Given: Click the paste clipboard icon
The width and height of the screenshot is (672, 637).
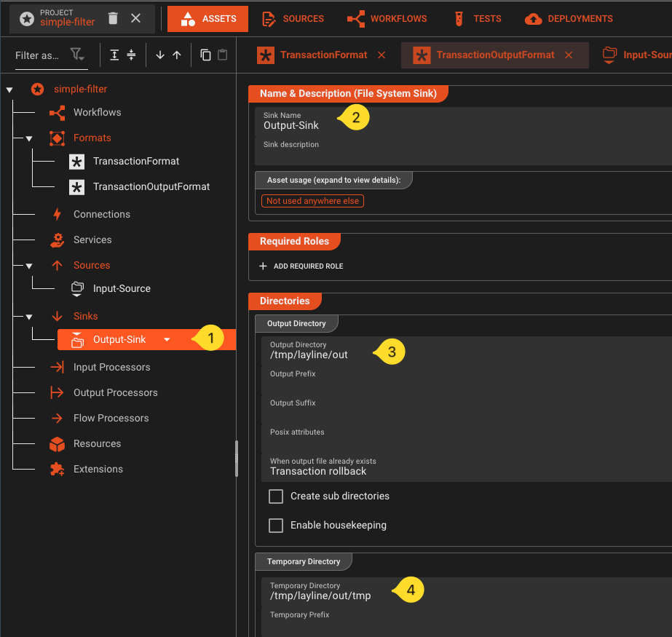Looking at the screenshot, I should (x=223, y=55).
